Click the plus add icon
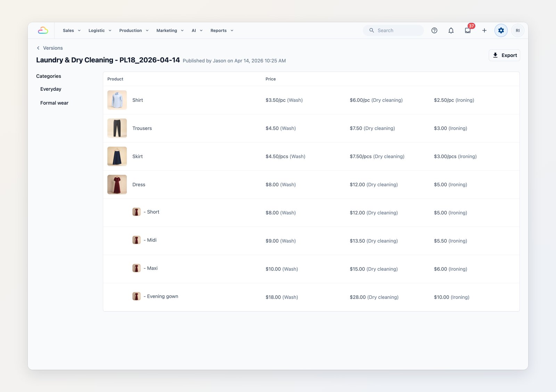This screenshot has height=392, width=556. click(x=484, y=31)
